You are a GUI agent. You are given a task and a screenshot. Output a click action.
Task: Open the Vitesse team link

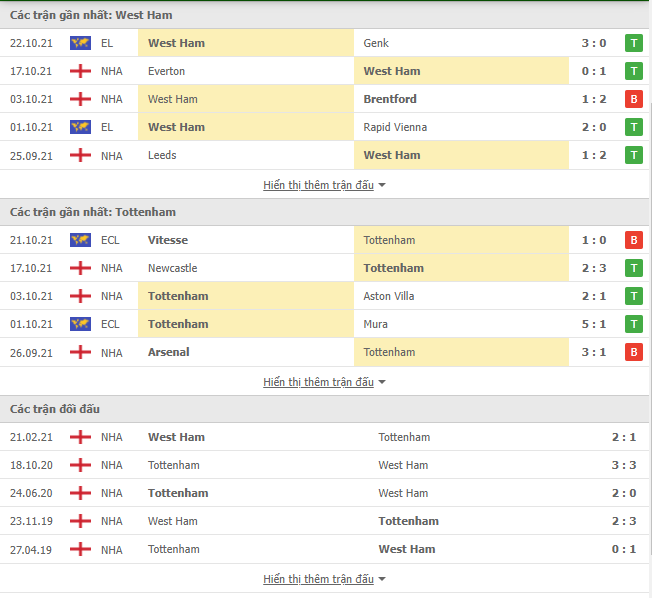point(168,240)
